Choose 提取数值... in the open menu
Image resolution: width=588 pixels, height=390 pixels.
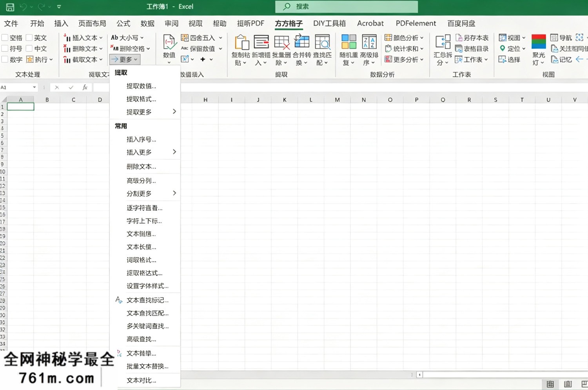coord(145,86)
